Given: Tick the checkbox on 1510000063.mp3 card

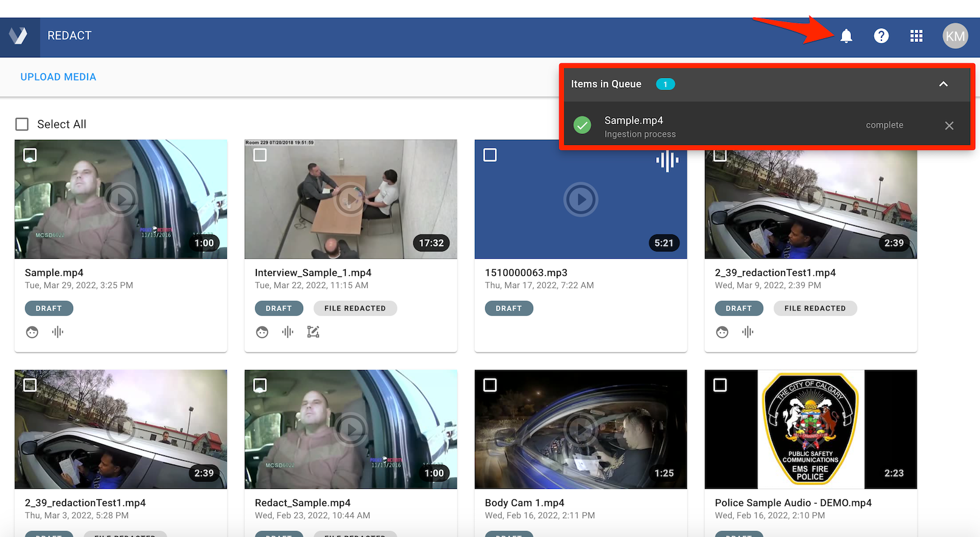Looking at the screenshot, I should tap(490, 155).
